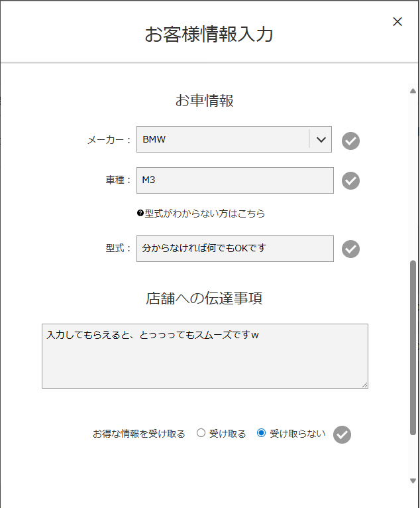Click the checkmark icon beside the 車種 field
Screen dimensions: 420x508
(x=350, y=180)
